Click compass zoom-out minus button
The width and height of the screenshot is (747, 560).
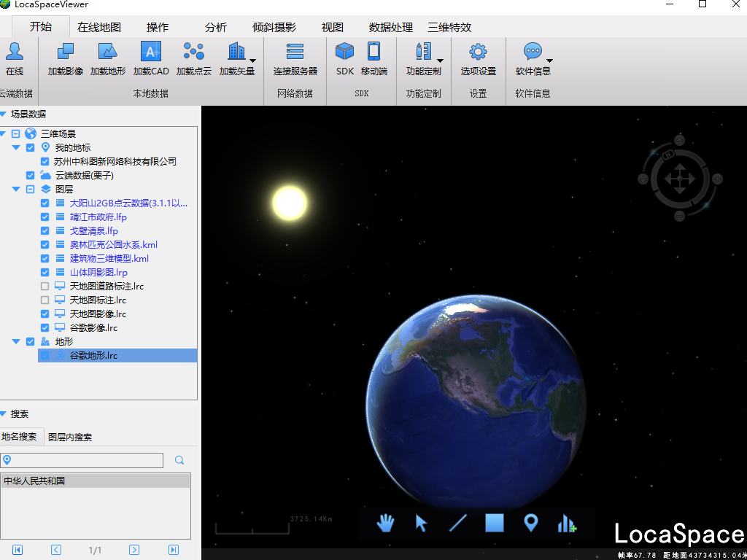coord(680,216)
